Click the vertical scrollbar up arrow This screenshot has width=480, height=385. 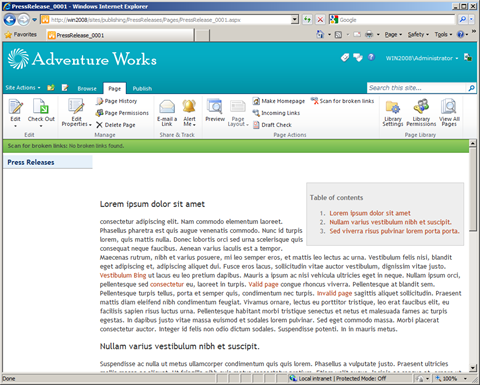473,143
